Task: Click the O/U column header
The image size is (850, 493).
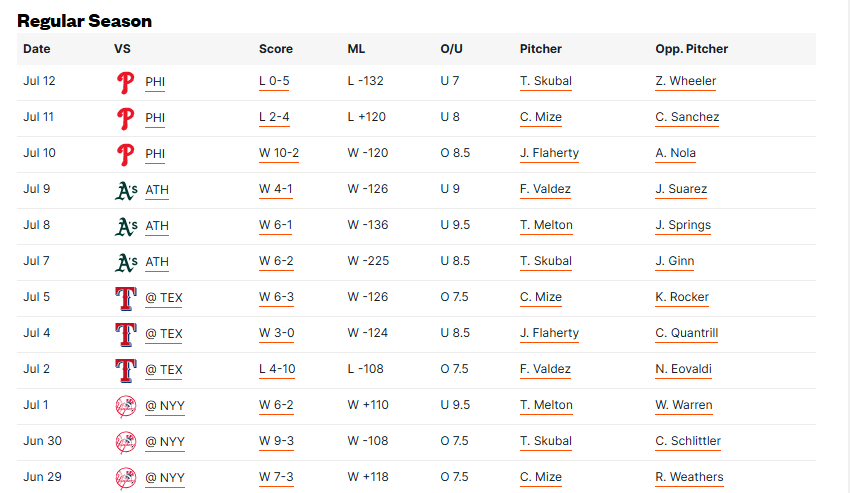Action: [x=452, y=49]
